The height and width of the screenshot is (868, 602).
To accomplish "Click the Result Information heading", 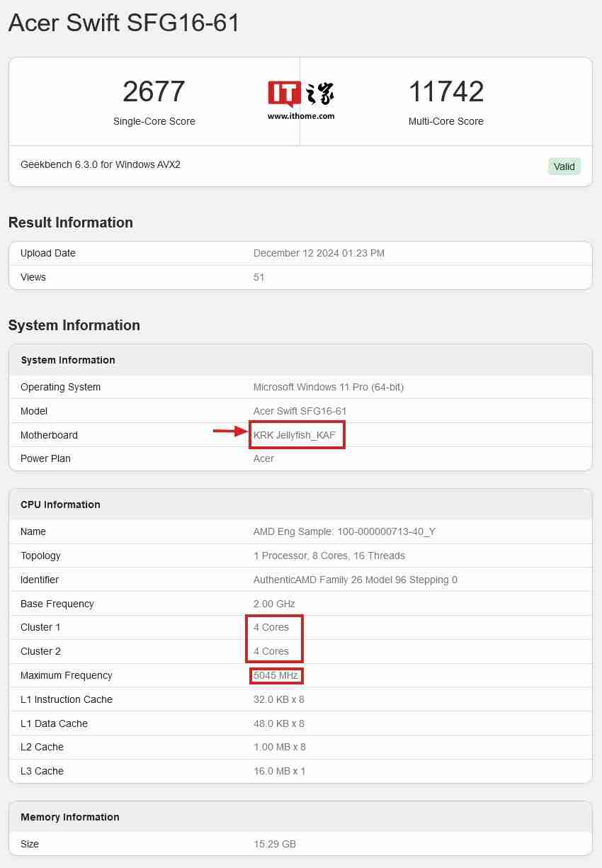I will 71,222.
